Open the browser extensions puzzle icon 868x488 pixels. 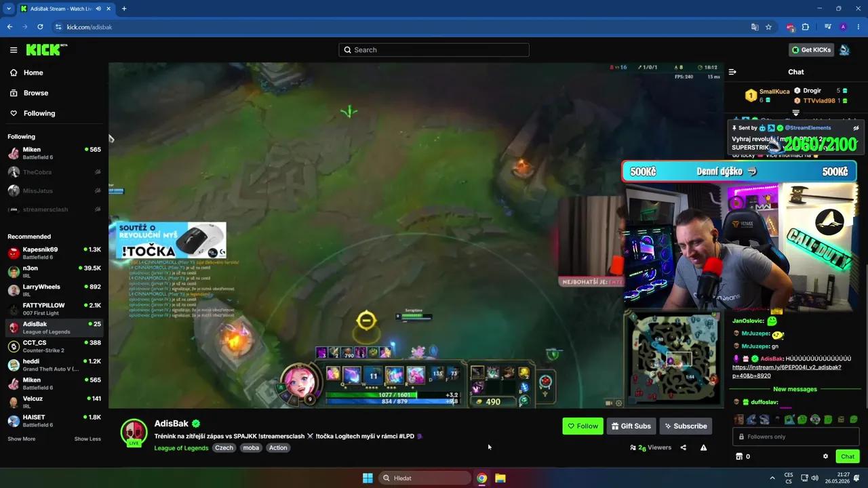[x=806, y=27]
